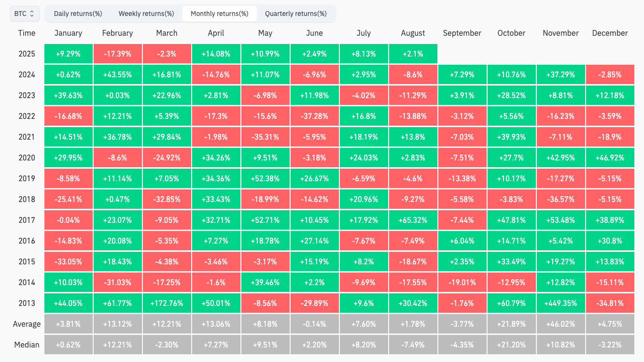Click the September median -4.35% cell

coord(462,345)
